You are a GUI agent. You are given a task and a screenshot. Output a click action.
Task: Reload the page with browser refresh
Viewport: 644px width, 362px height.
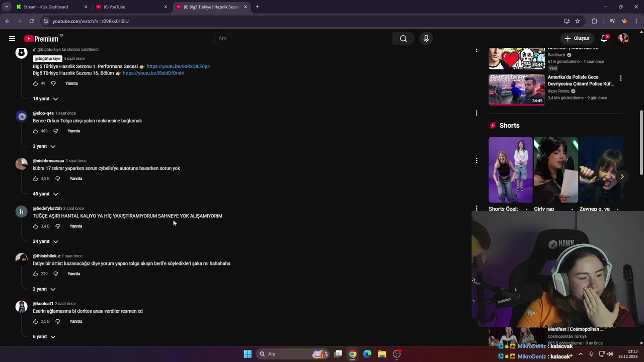click(31, 21)
